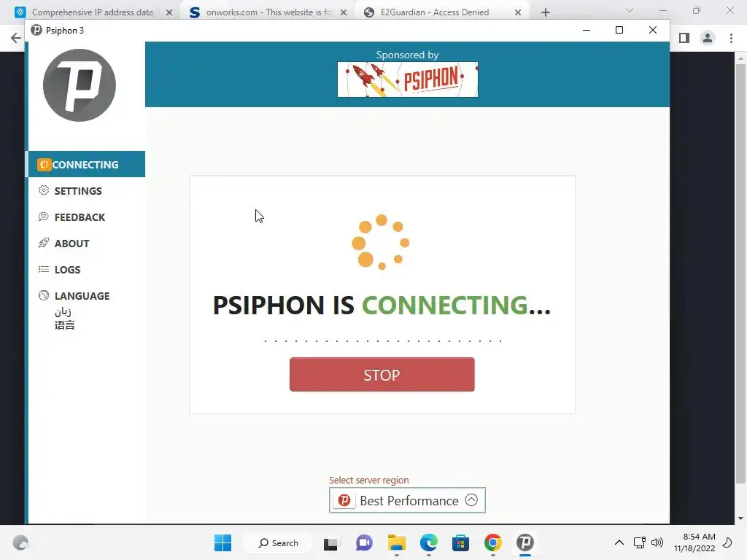The height and width of the screenshot is (560, 747).
Task: Click the Psiphon round logo in sidebar
Action: coord(79,85)
